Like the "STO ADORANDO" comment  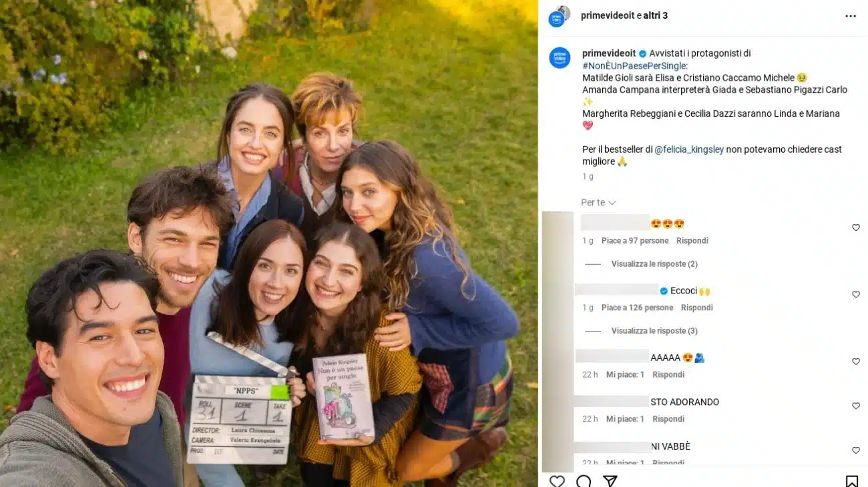[x=856, y=406]
